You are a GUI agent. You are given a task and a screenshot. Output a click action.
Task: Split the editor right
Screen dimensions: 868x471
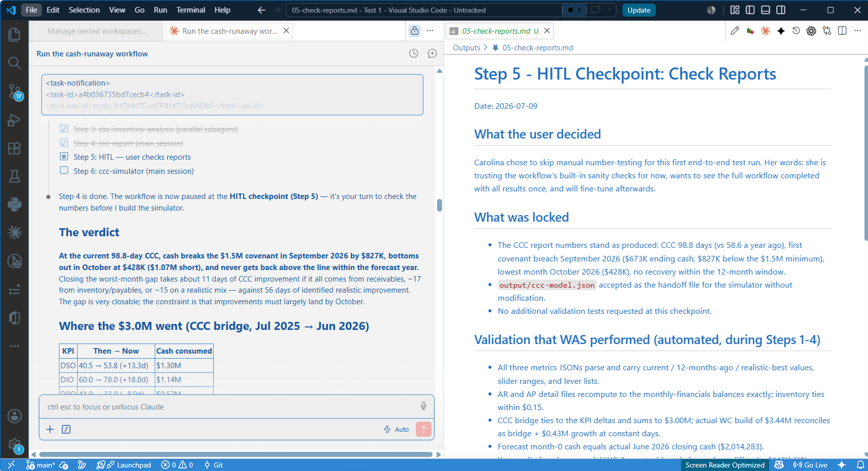click(x=842, y=31)
